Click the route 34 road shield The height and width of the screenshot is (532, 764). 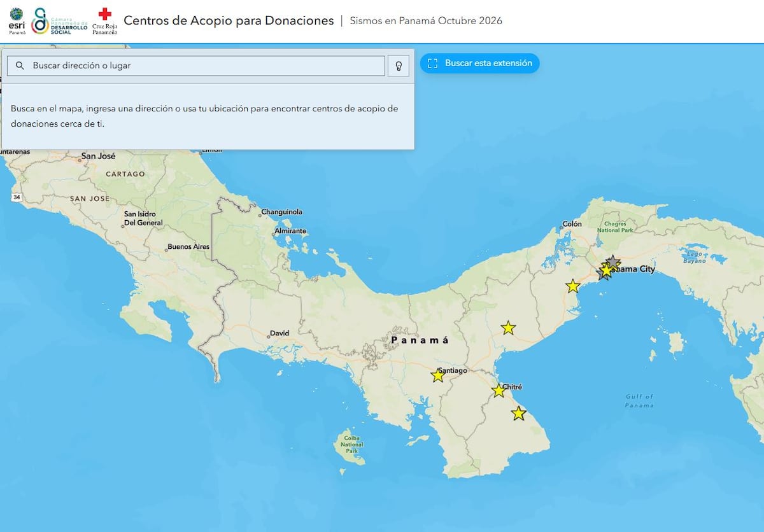pos(17,198)
